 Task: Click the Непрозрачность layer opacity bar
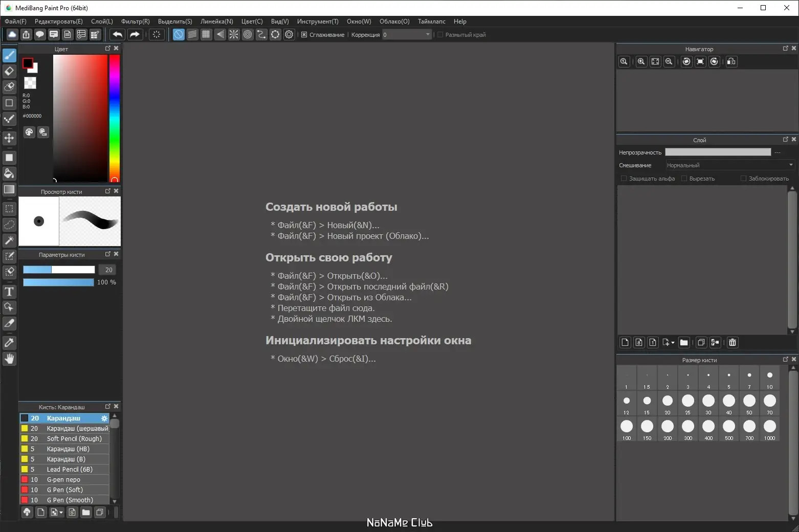coord(718,152)
